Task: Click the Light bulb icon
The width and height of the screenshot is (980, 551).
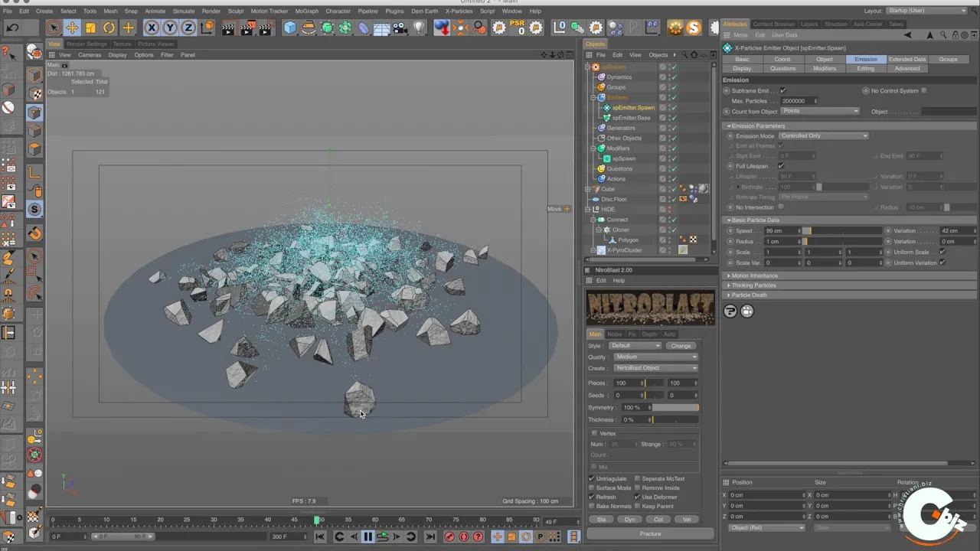Action: 419,28
